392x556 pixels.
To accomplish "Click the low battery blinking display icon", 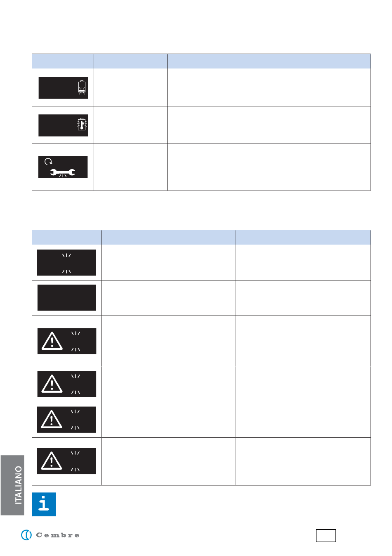I will [x=63, y=88].
